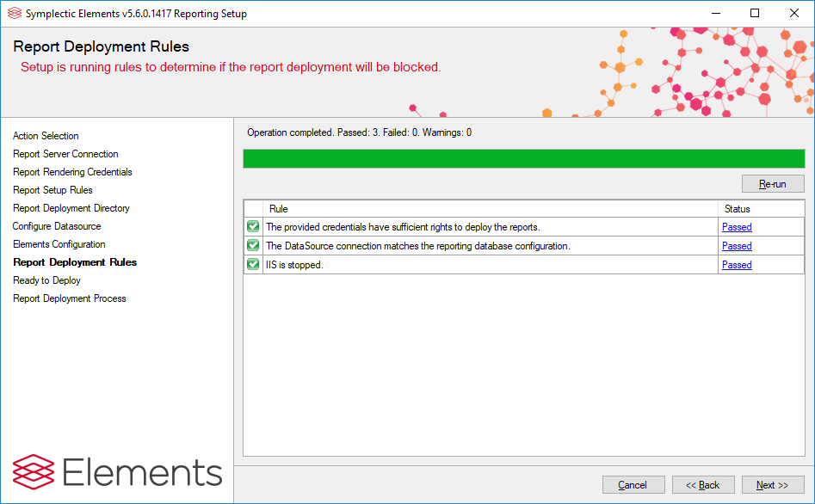Select Elements Configuration step
This screenshot has width=815, height=504.
coord(59,244)
